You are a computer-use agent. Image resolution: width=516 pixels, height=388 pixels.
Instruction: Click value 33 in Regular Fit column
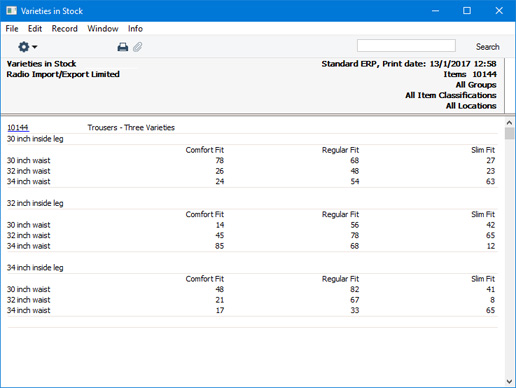[355, 310]
